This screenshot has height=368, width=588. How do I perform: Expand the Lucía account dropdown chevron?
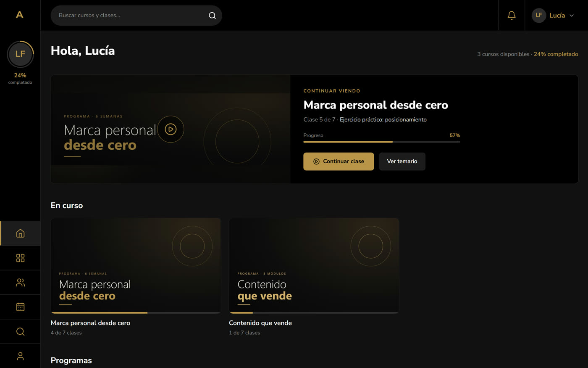point(572,16)
